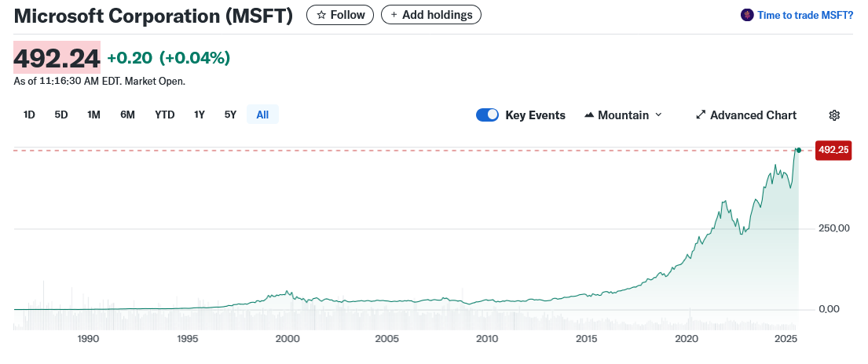Click the 2010 year axis label
Screen dimensions: 868x364
[x=487, y=339]
